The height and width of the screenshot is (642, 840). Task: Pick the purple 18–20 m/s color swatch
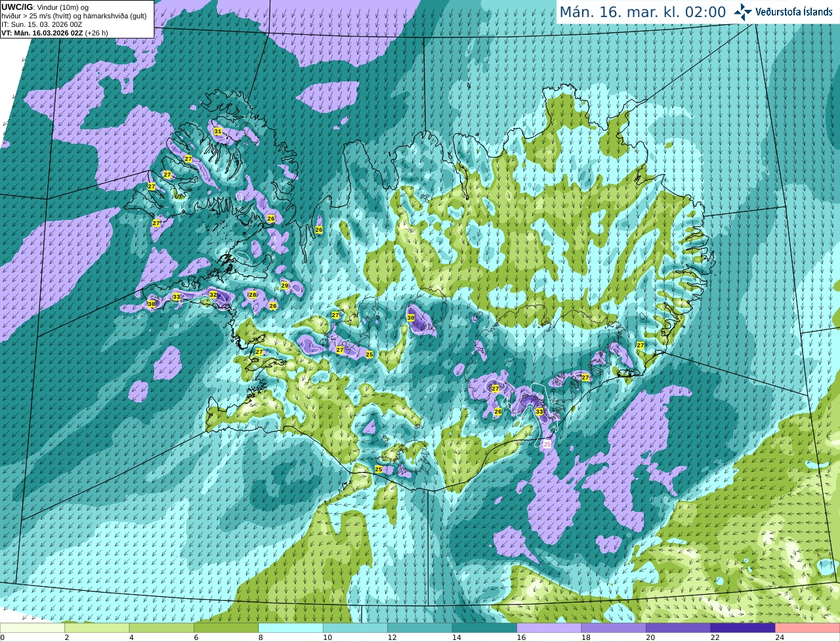click(x=614, y=628)
